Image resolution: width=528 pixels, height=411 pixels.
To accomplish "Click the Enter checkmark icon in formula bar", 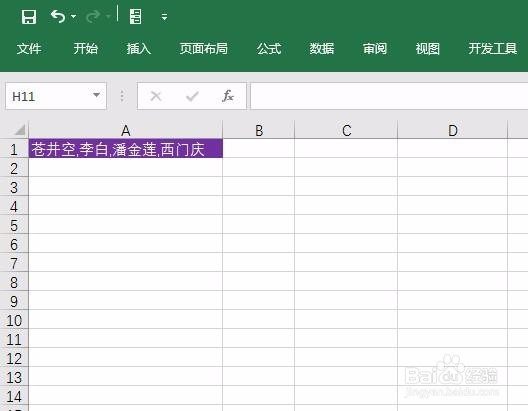I will 192,96.
